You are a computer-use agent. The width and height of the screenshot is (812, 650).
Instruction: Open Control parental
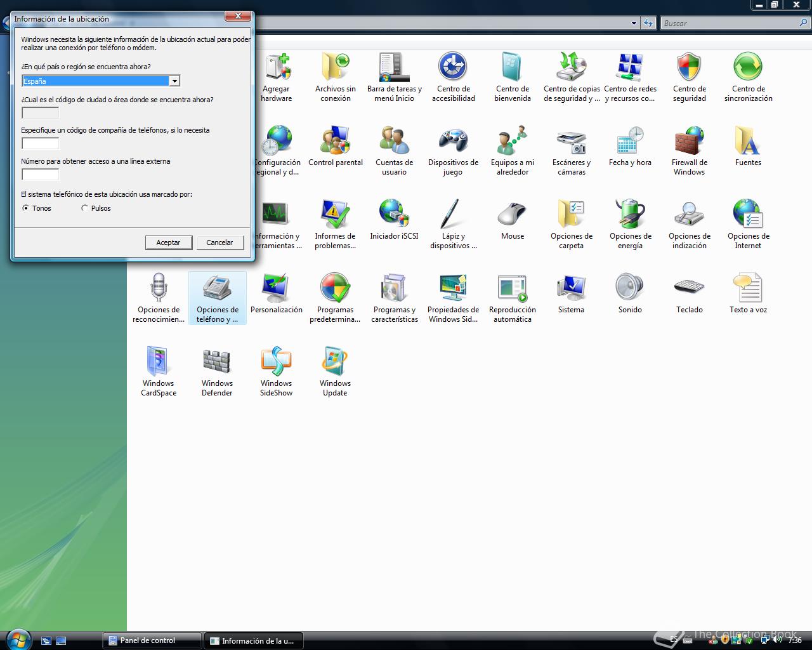(x=336, y=146)
